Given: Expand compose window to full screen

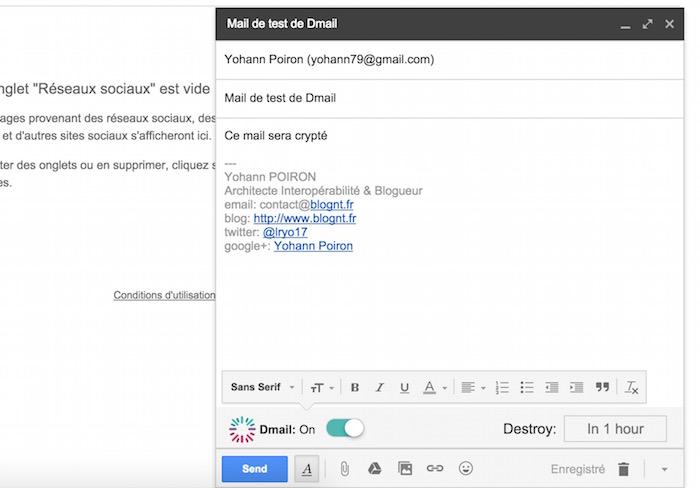Looking at the screenshot, I should tap(647, 24).
